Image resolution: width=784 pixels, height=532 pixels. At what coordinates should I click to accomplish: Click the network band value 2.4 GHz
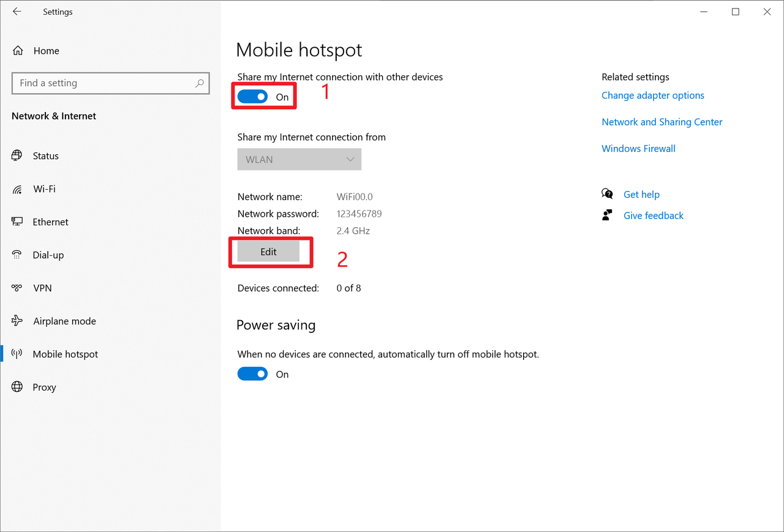(x=353, y=231)
